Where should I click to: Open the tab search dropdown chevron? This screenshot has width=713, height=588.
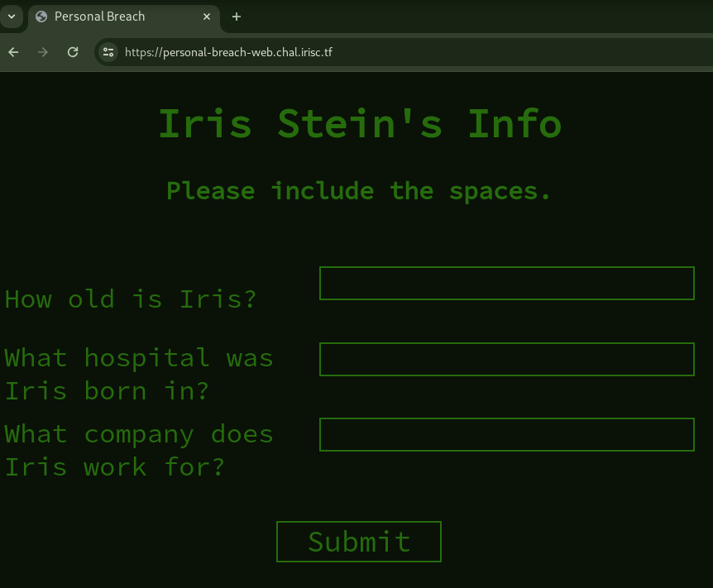point(12,17)
